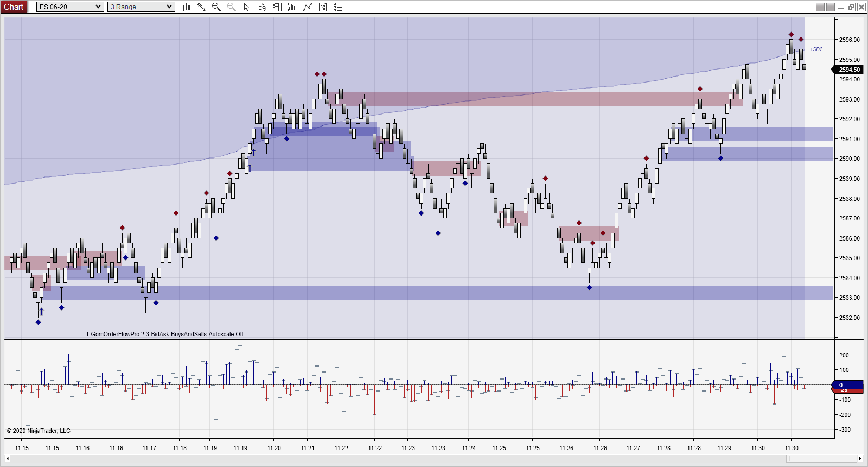Click the 2583.00 price axis label

(849, 298)
